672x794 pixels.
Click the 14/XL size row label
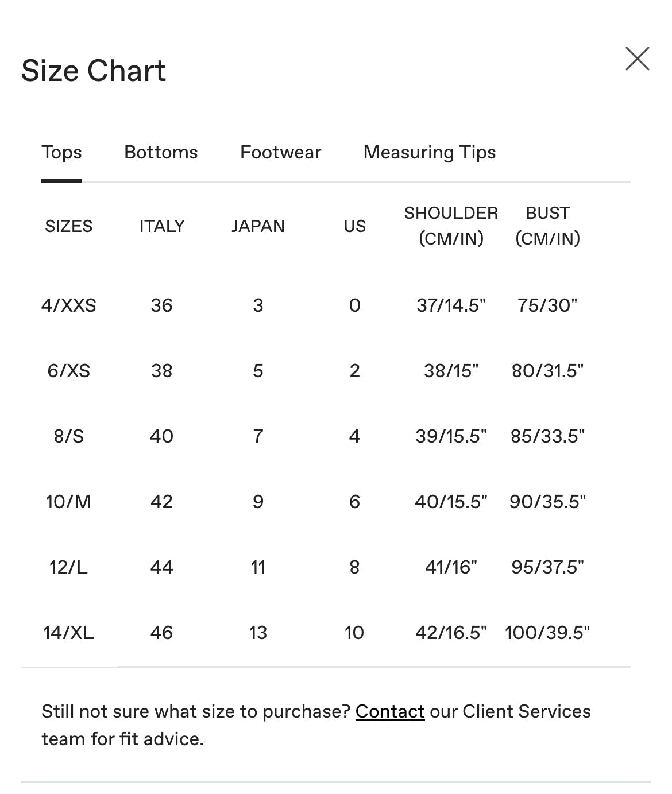pos(68,632)
